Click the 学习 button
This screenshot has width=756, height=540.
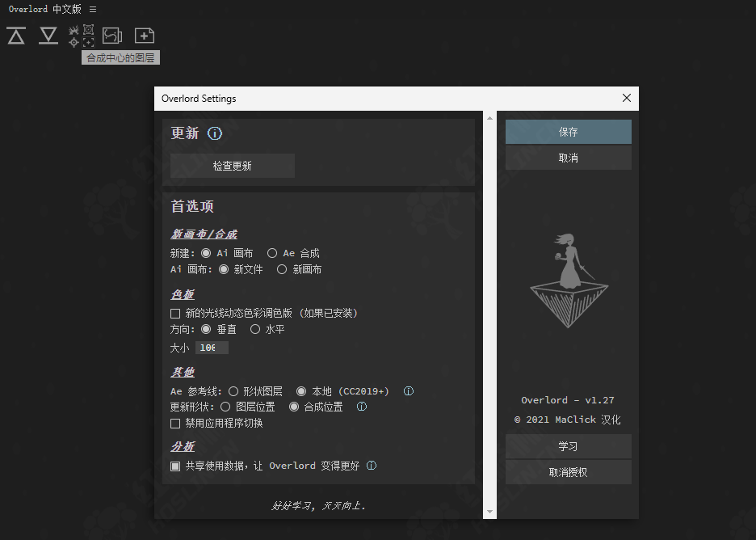[569, 446]
